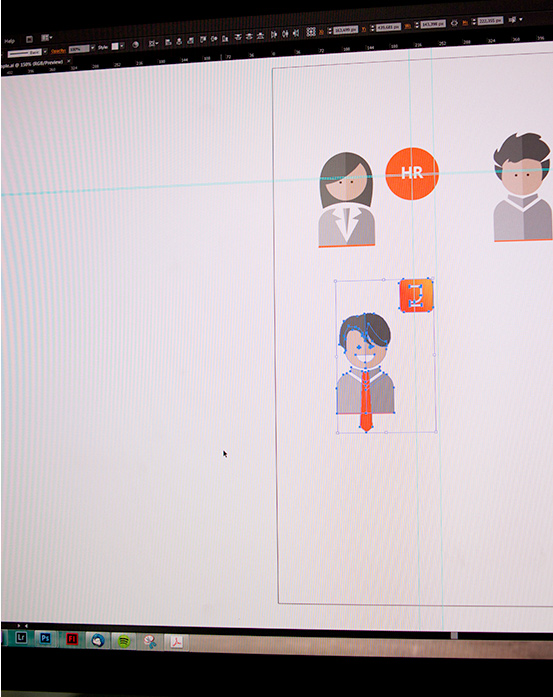Click the Opacity link in control bar

pyautogui.click(x=58, y=50)
